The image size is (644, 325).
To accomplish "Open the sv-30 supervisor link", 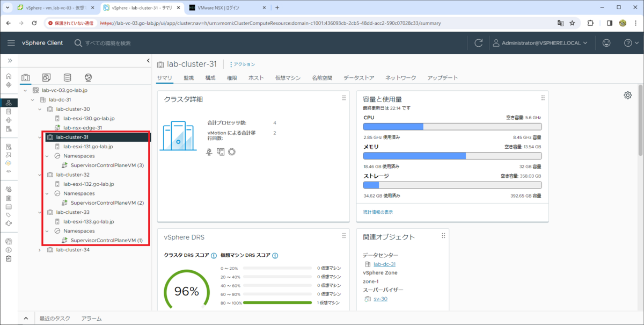I will click(x=380, y=299).
